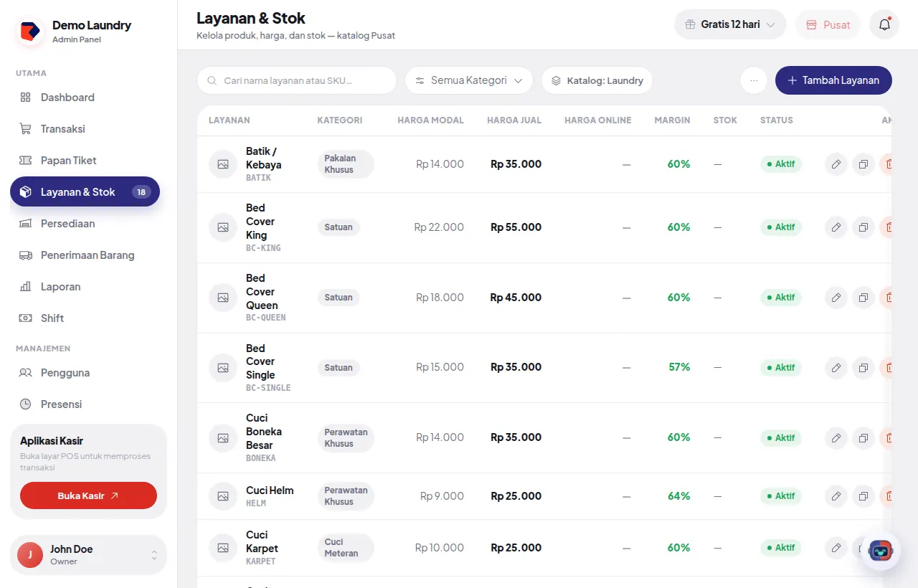Click the KATEGORI column header
The width and height of the screenshot is (918, 588).
(339, 120)
